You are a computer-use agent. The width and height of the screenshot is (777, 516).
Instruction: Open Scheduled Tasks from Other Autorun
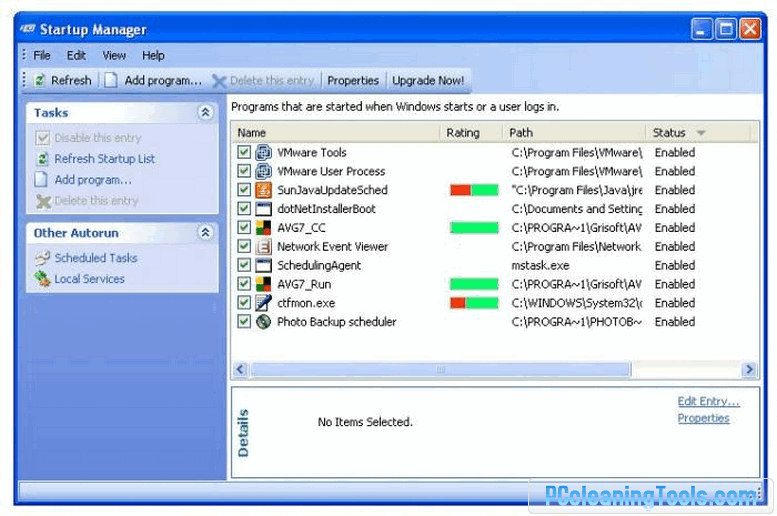(96, 258)
